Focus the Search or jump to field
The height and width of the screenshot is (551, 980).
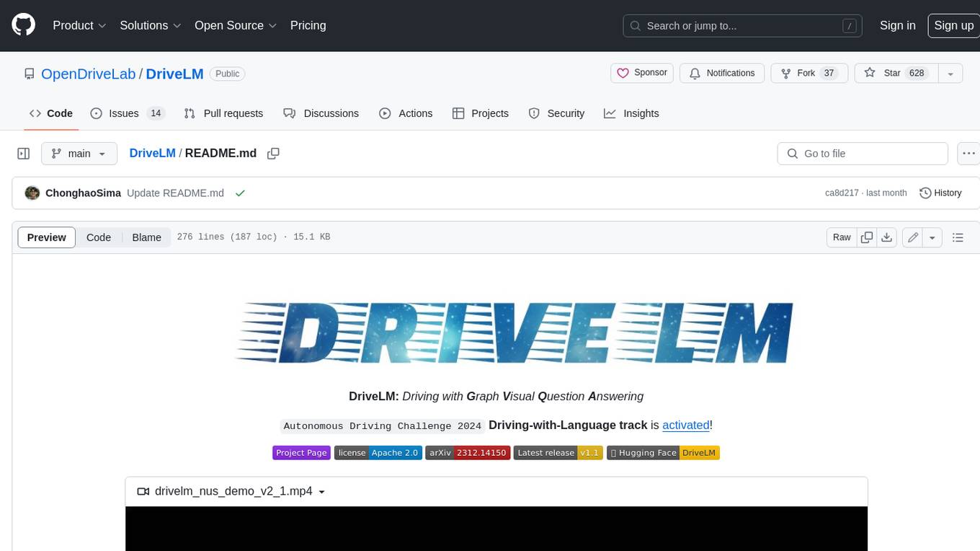pos(743,26)
